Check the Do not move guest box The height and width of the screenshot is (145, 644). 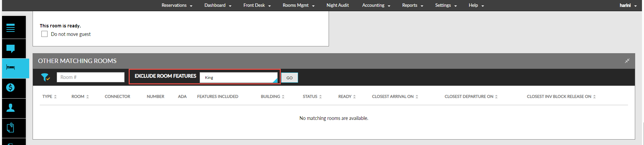click(44, 34)
